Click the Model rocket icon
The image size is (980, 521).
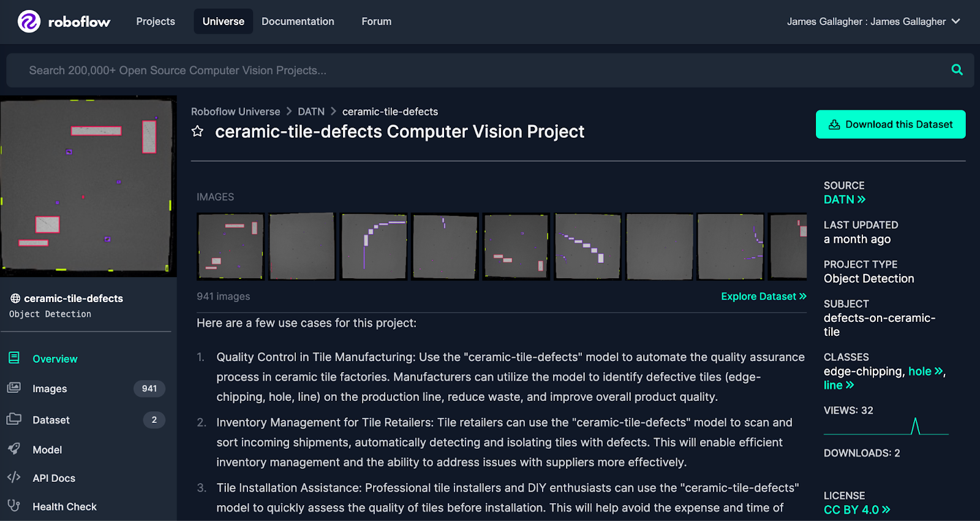pos(14,449)
